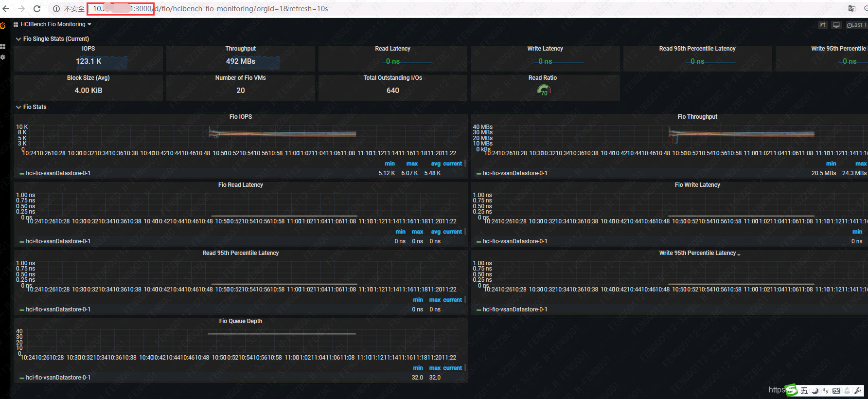Image resolution: width=868 pixels, height=399 pixels.
Task: Collapse the Fio Stats row
Action: point(31,107)
